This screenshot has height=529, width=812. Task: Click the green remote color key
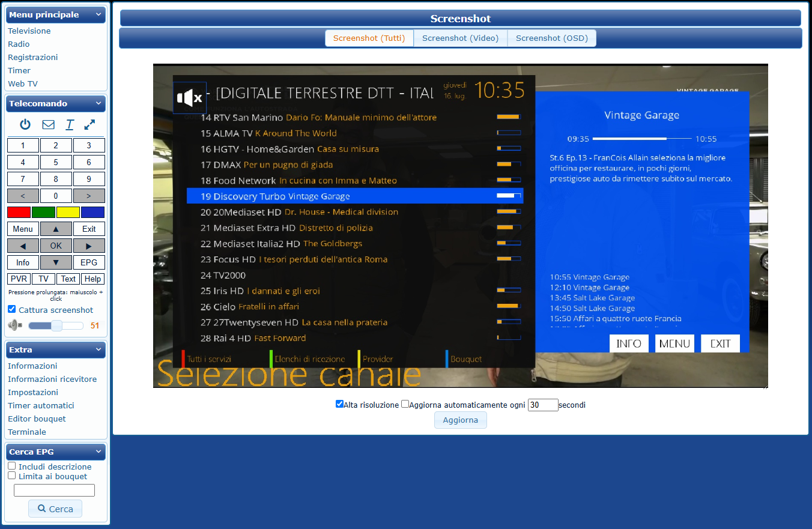click(43, 212)
